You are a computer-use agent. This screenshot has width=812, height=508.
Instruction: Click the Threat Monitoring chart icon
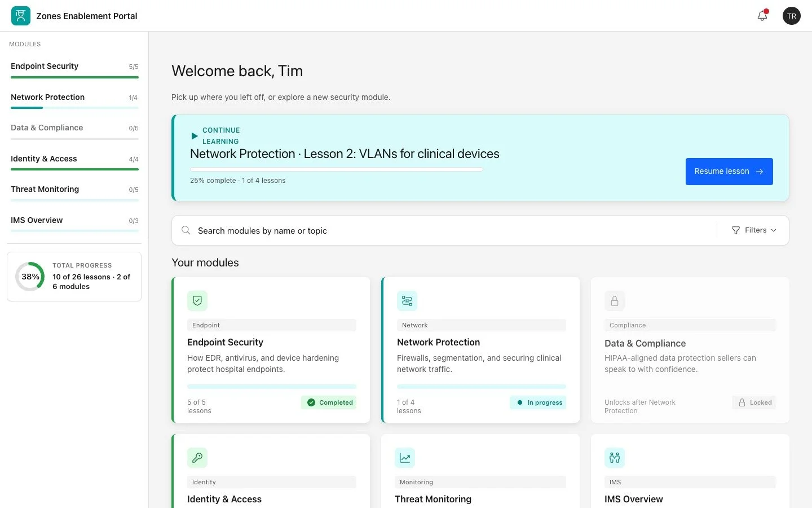coord(405,458)
